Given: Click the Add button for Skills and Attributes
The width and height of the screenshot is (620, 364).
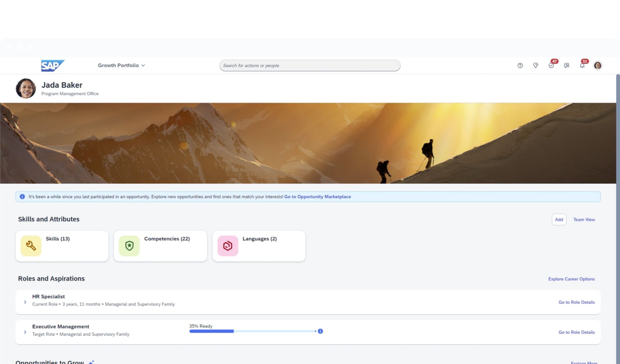Looking at the screenshot, I should tap(559, 219).
